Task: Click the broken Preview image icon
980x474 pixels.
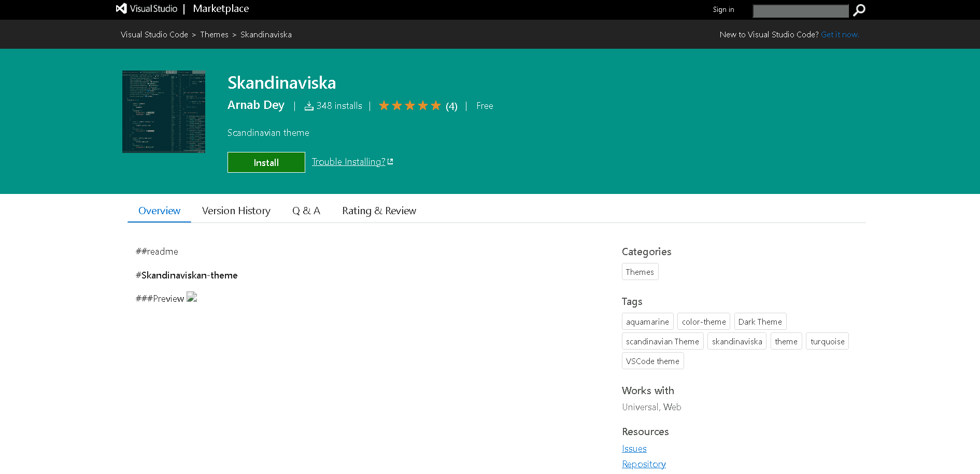Action: tap(192, 297)
